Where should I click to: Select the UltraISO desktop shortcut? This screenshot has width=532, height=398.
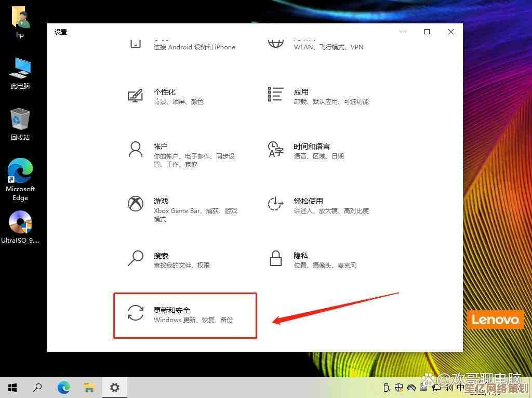pos(20,227)
